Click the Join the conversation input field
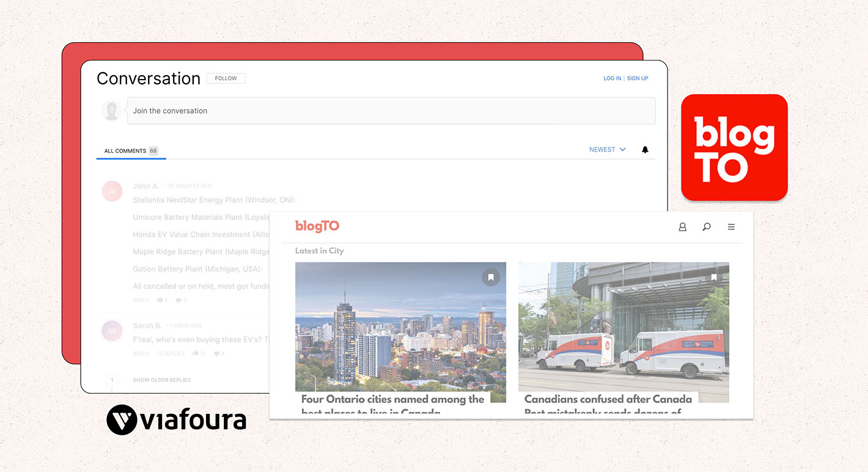Screen dimensions: 868x472 click(x=391, y=111)
